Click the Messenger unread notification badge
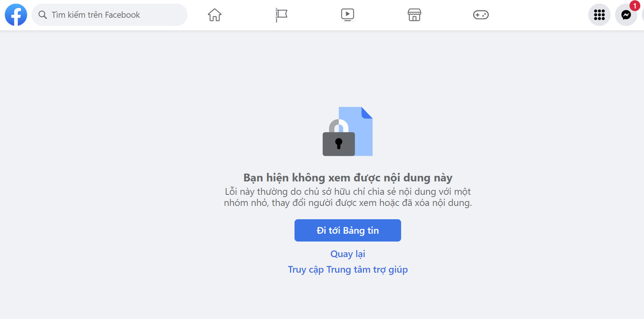644x319 pixels. pos(634,6)
